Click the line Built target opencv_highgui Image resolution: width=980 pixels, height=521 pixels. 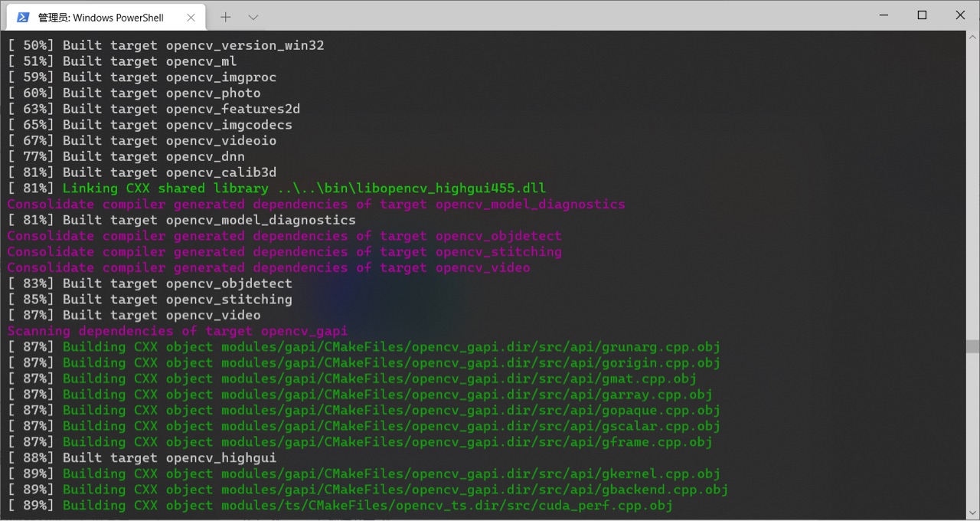tap(142, 457)
